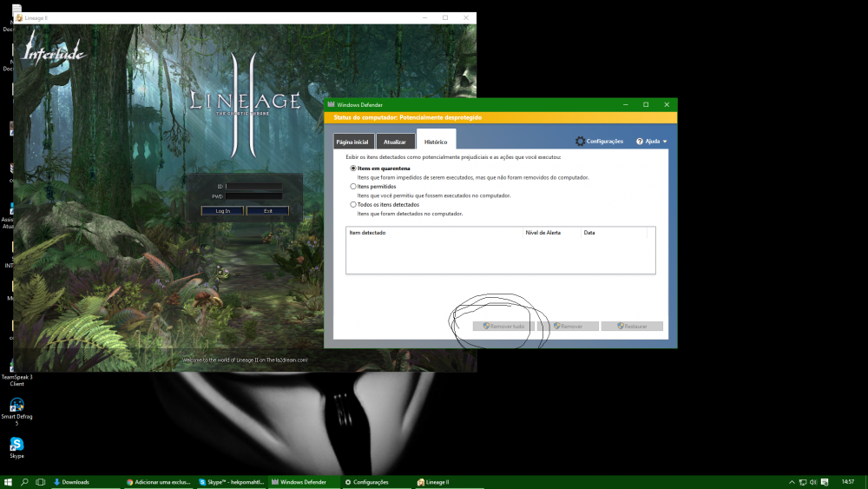Switch to the Página inicial tab
The height and width of the screenshot is (489, 868).
tap(352, 142)
